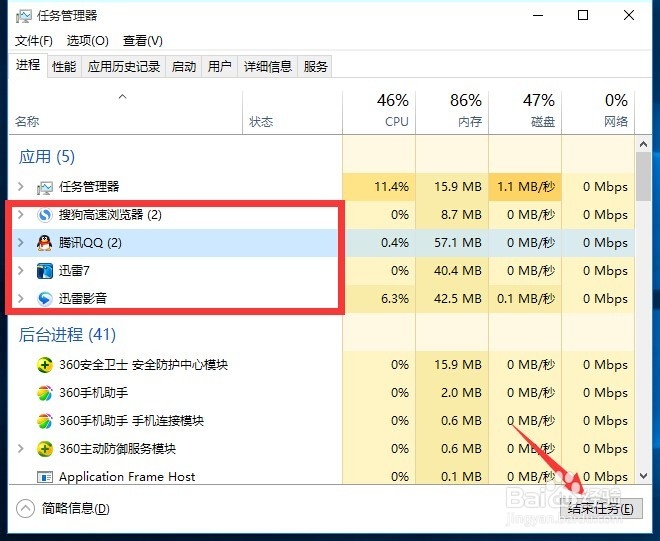Click the 42.5 MB memory value
The image size is (660, 541).
[458, 298]
